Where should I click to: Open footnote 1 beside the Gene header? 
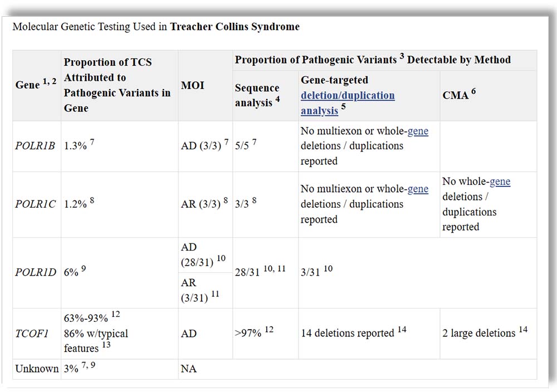46,81
